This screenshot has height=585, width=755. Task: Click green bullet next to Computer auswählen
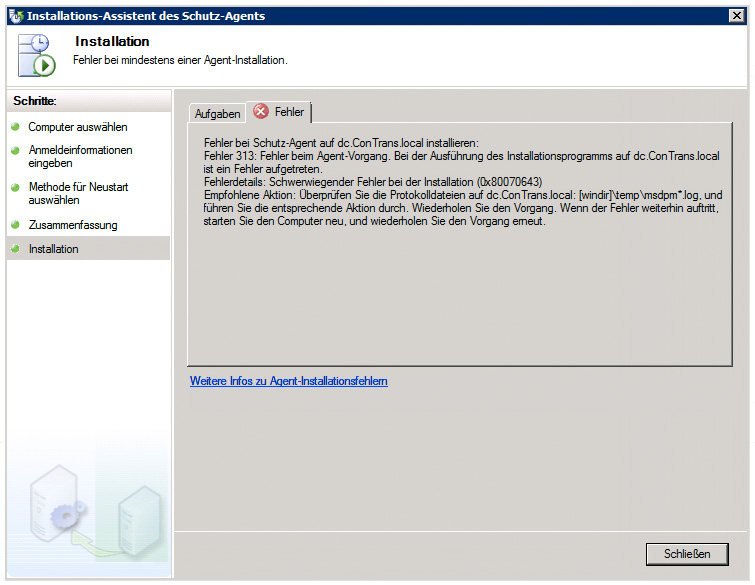[15, 127]
